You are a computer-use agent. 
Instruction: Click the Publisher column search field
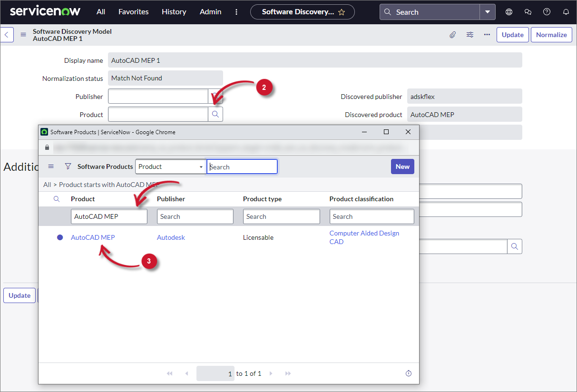click(195, 216)
